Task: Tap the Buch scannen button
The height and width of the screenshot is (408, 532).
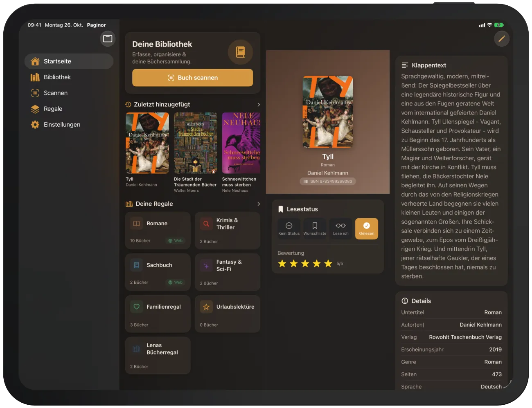Action: pos(192,78)
